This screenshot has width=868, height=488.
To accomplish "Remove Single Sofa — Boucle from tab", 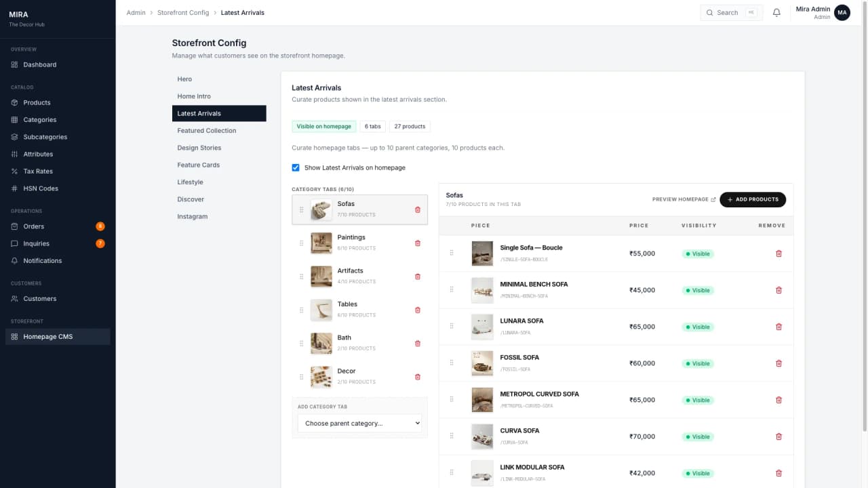I will click(778, 253).
